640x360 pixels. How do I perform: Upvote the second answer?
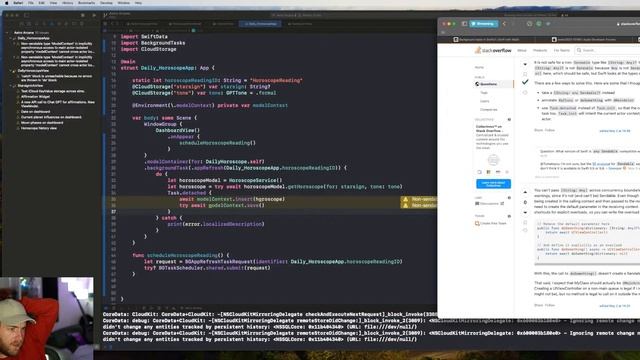point(525,192)
